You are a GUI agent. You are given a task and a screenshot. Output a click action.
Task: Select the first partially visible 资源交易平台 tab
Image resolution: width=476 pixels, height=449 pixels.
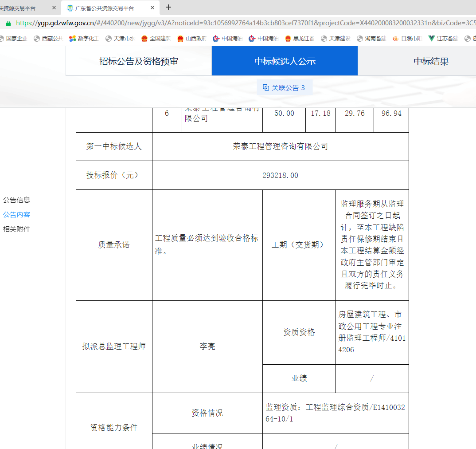[27, 8]
